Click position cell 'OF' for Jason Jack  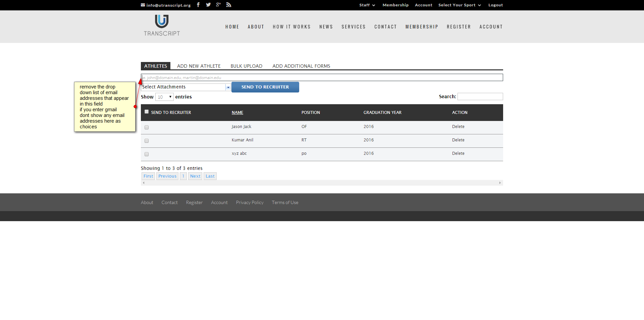(304, 127)
